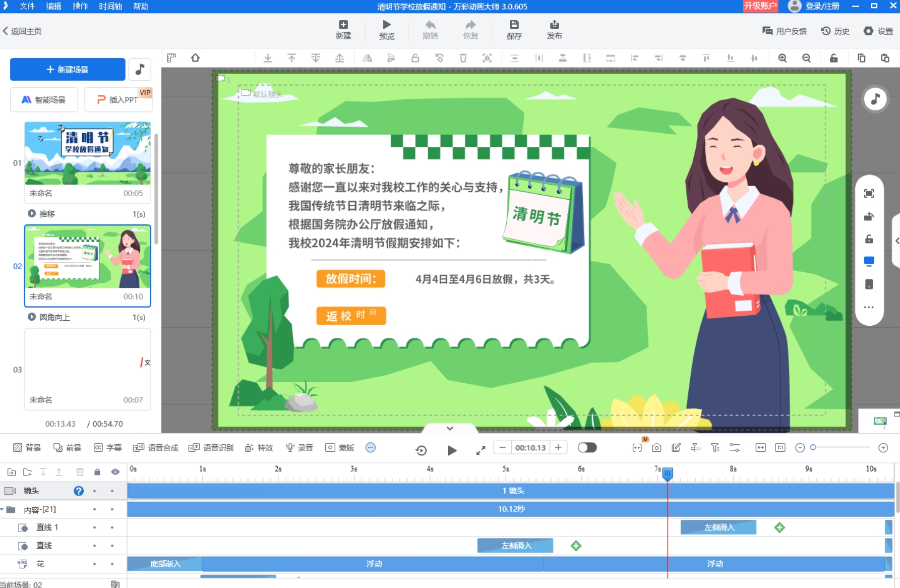Click the camera snapshot icon in timeline toolbar

tap(656, 447)
